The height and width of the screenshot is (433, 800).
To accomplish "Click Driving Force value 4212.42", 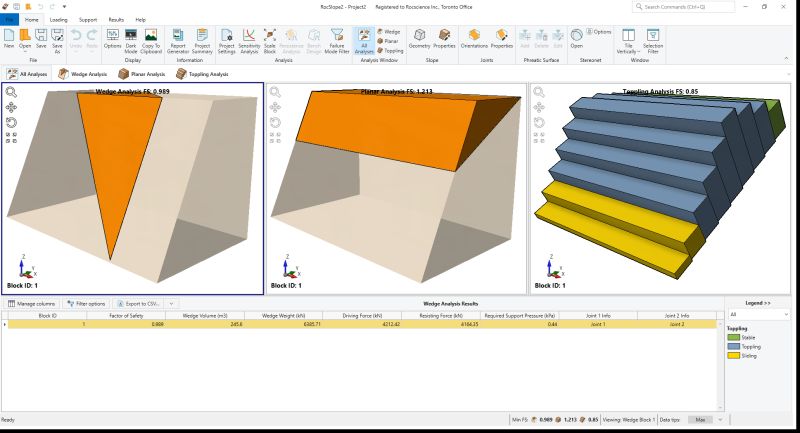I will (x=391, y=324).
